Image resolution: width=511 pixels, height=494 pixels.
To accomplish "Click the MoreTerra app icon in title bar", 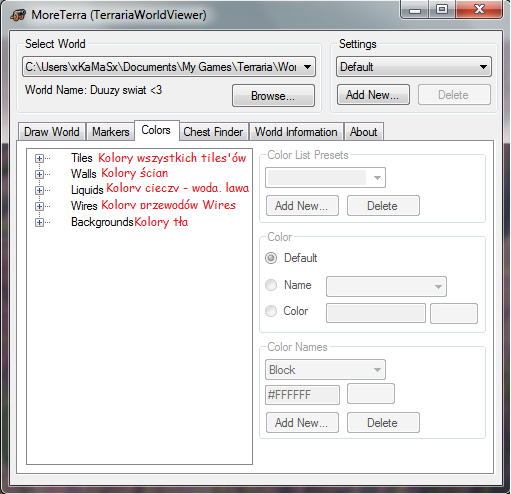I will [x=18, y=15].
